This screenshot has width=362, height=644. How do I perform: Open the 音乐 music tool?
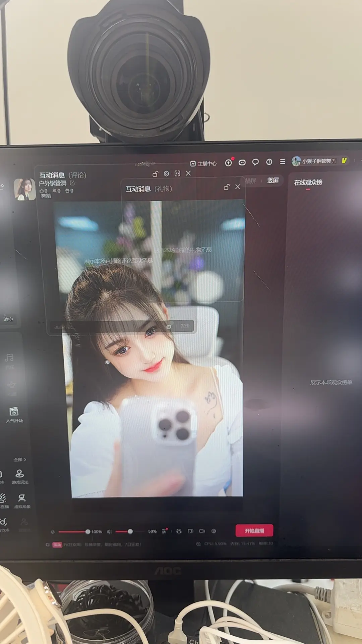tap(9, 361)
